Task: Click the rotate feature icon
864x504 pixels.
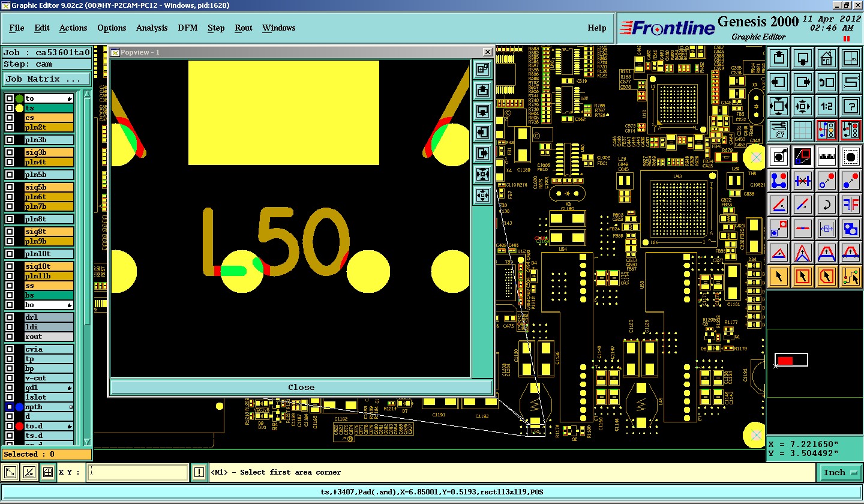Action: pos(827,205)
